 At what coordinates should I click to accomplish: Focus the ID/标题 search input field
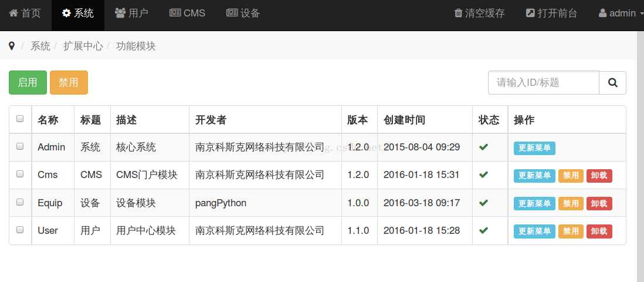543,83
